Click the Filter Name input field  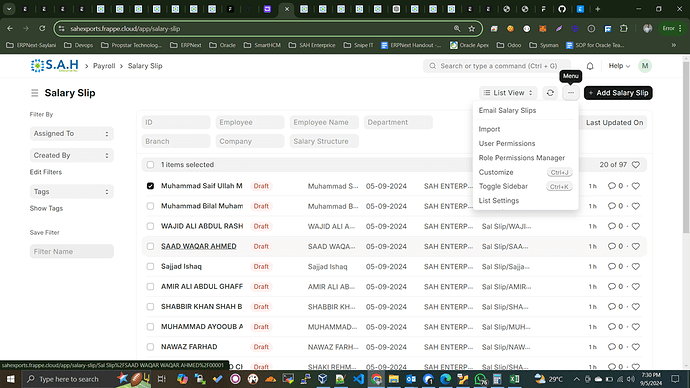pos(72,252)
